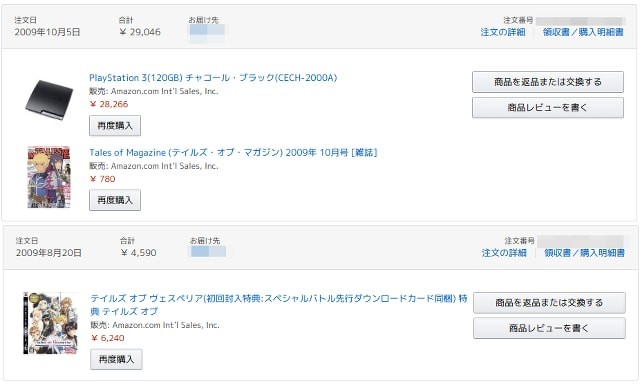
Task: Click 商品を返品または交換する for the October order
Action: [548, 82]
